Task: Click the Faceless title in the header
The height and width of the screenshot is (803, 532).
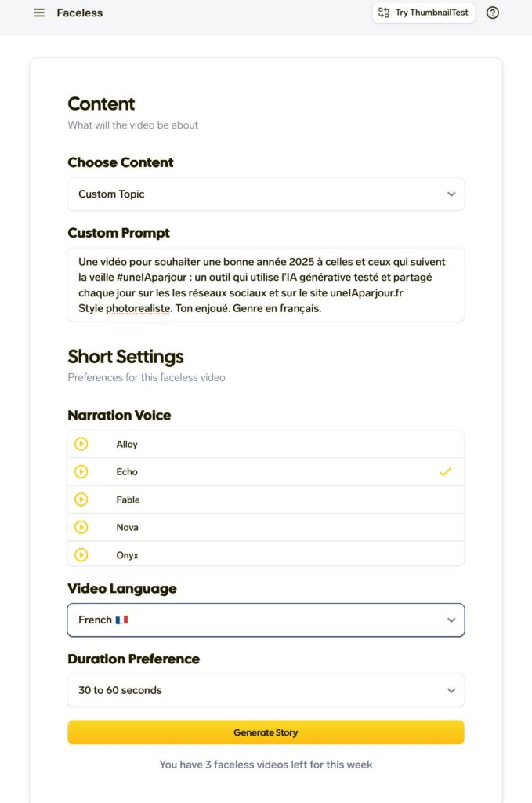Action: click(80, 13)
